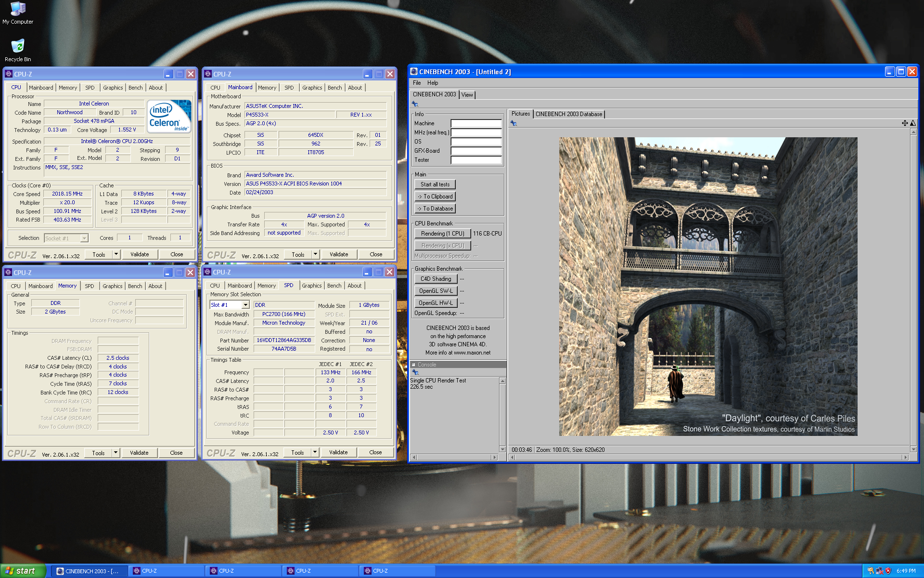
Task: Click Validate in the CPU-Z Mainboard window
Action: point(339,254)
